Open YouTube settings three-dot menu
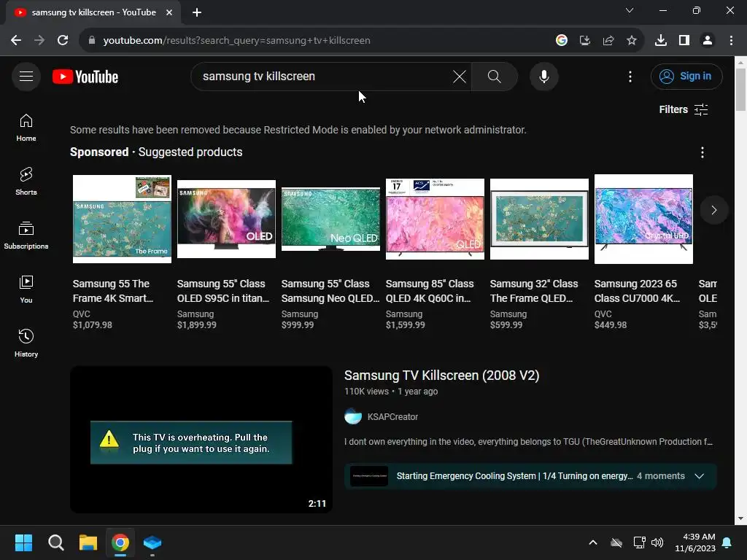This screenshot has width=747, height=560. pyautogui.click(x=630, y=76)
